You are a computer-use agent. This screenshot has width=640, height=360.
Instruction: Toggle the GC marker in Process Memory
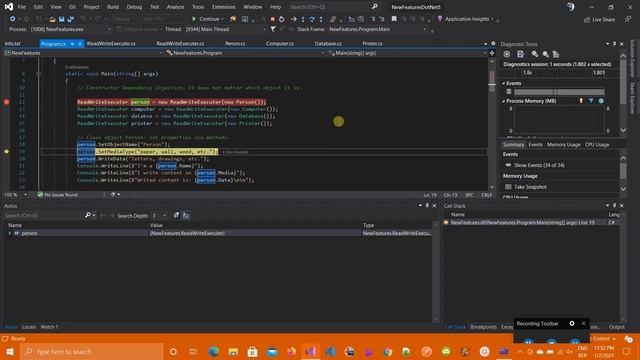pos(581,100)
